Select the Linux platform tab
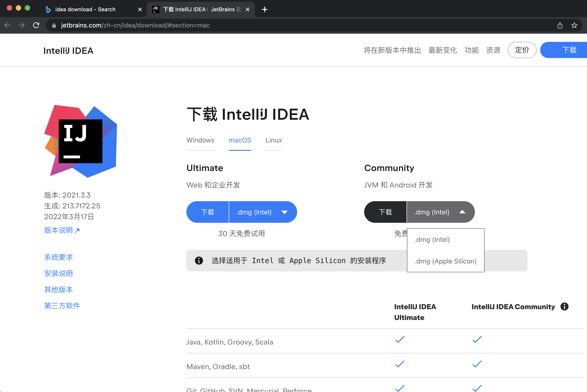The width and height of the screenshot is (587, 392). tap(273, 140)
